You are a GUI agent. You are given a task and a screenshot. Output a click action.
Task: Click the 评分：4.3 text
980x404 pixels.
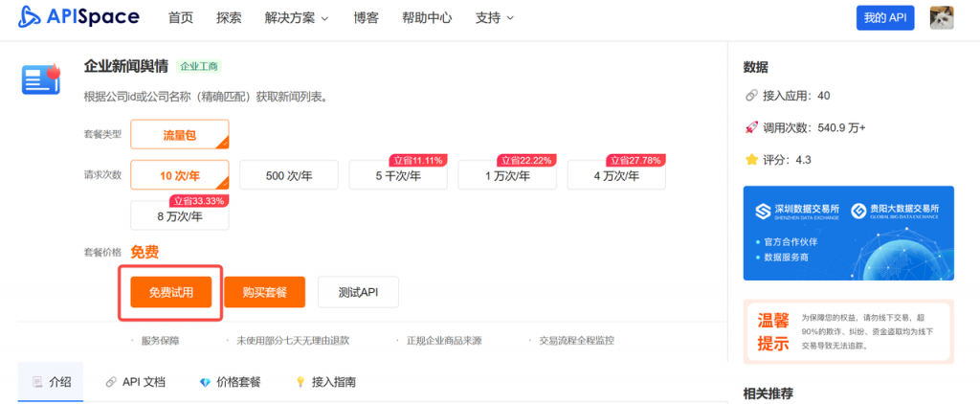(x=787, y=160)
